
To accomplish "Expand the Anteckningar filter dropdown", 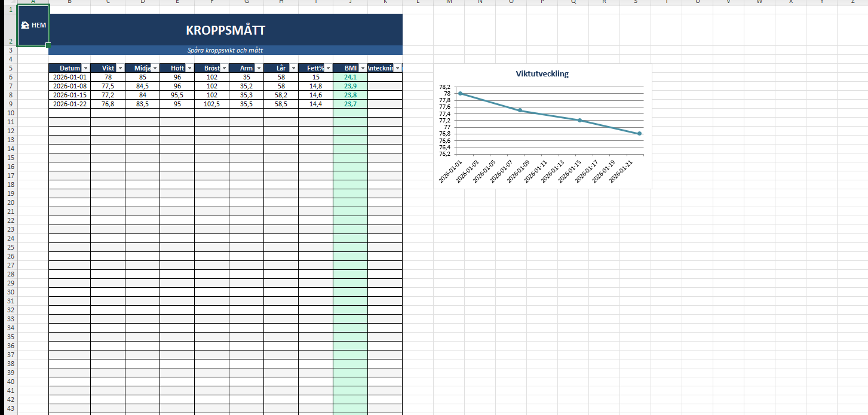I will pyautogui.click(x=398, y=68).
